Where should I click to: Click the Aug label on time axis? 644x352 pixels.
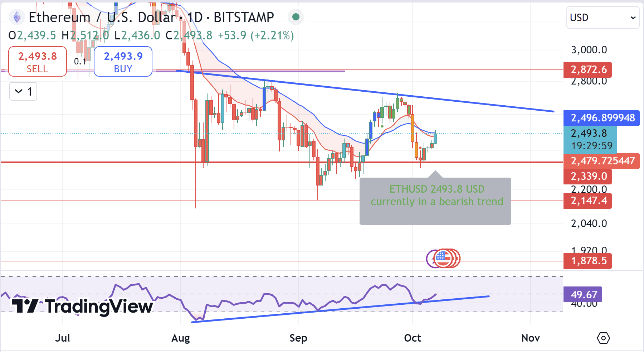pyautogui.click(x=181, y=338)
